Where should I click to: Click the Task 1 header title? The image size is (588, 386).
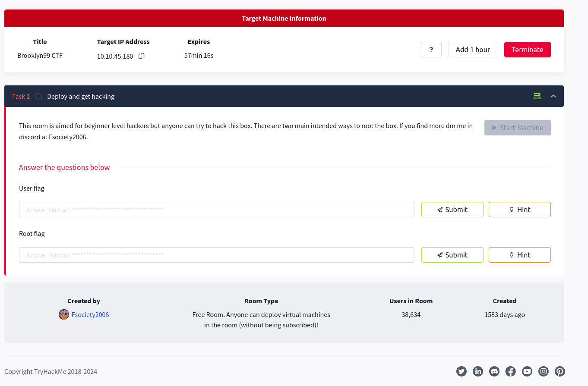81,96
